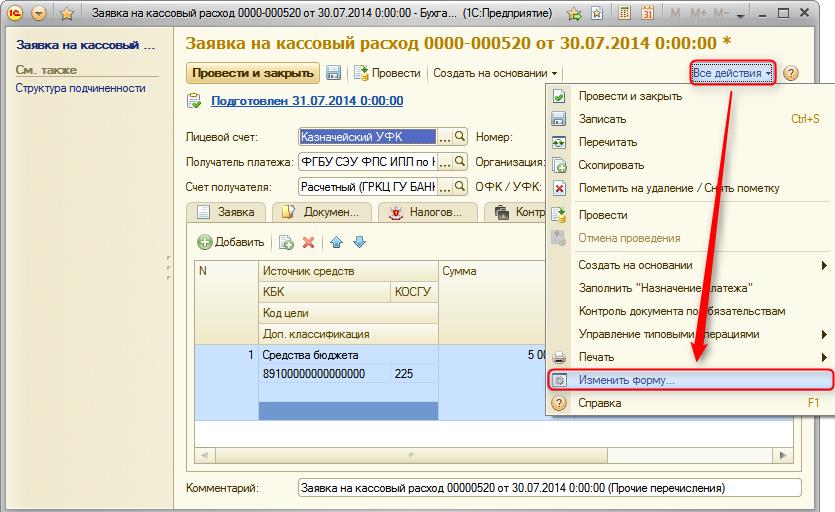Click search magnifier in Получатель платежа field
The width and height of the screenshot is (835, 512).
click(460, 161)
